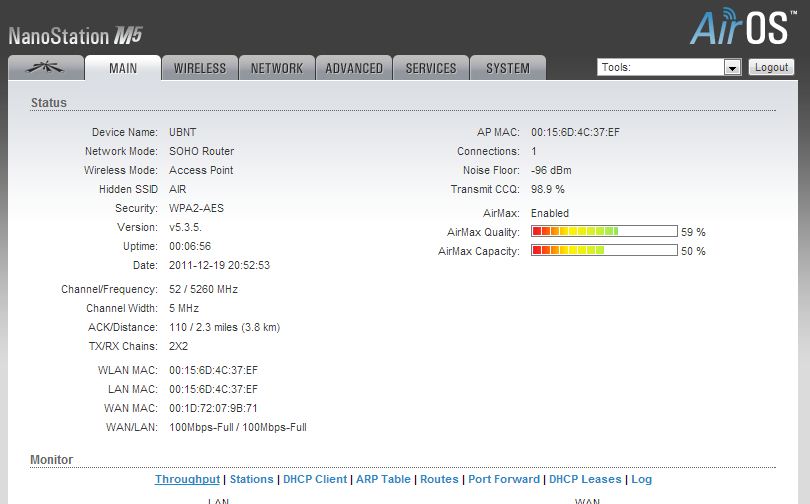
Task: Click the Uptime value 00:06:56
Action: click(190, 246)
